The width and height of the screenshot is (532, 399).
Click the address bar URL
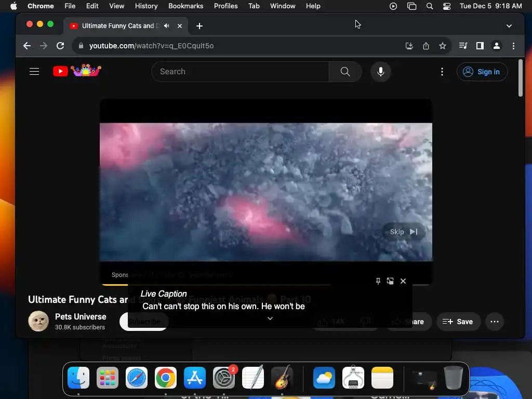point(151,46)
